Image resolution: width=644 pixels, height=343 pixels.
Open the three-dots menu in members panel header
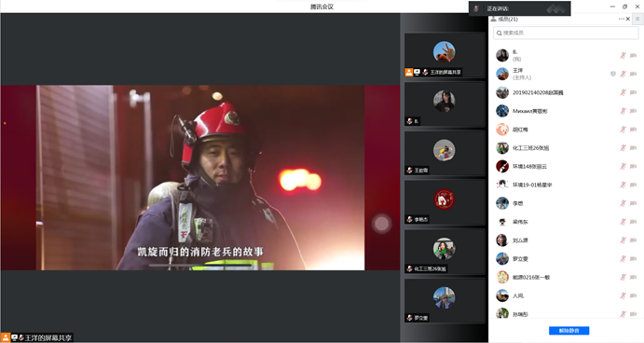click(621, 19)
